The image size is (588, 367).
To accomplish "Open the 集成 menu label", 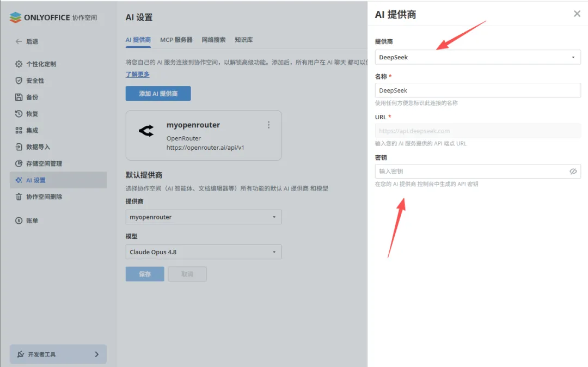I will pyautogui.click(x=32, y=130).
